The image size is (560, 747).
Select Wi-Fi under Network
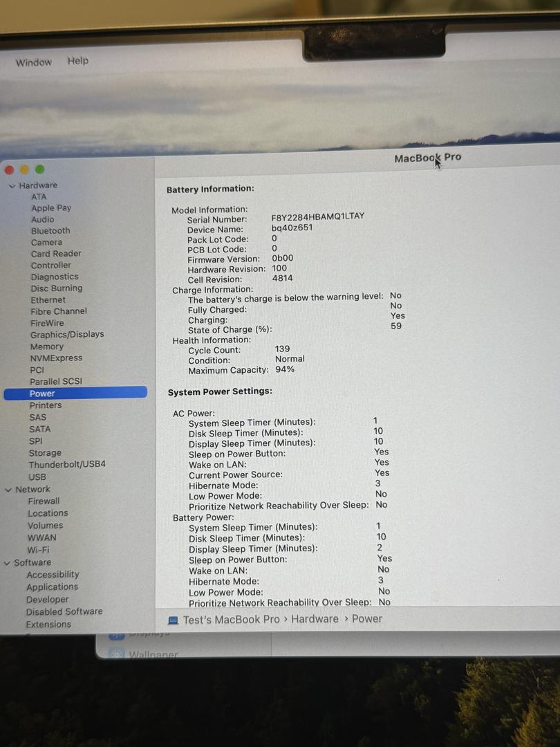tap(38, 550)
